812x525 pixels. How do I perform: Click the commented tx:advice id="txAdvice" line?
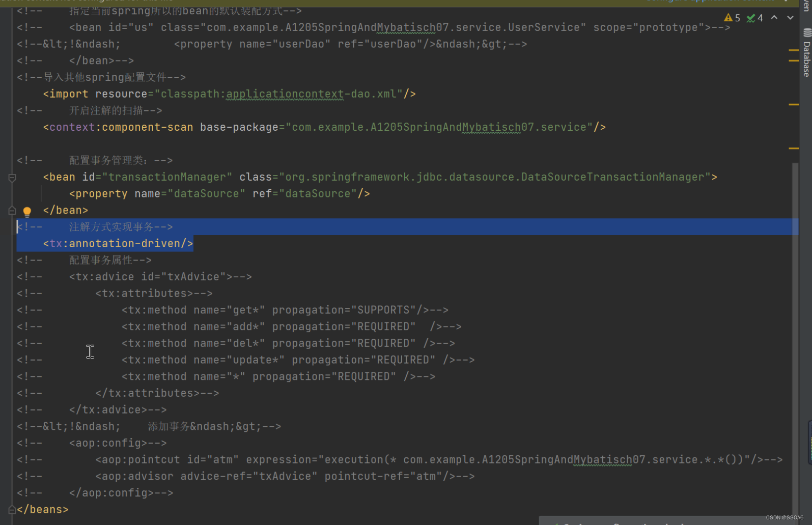tap(134, 277)
